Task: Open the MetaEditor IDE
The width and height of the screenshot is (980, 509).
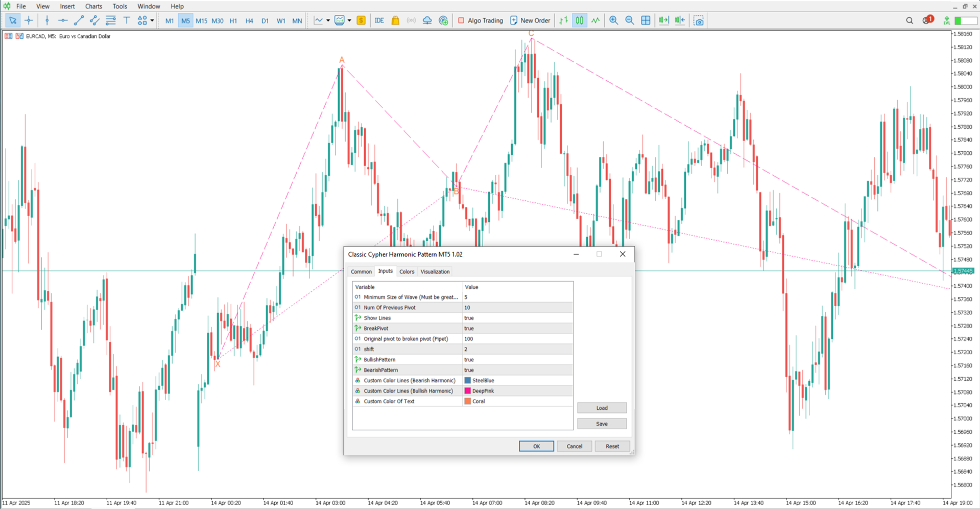Action: point(379,20)
